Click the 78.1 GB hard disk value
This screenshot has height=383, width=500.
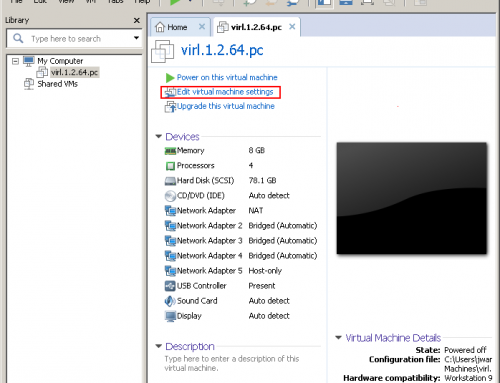tap(262, 181)
